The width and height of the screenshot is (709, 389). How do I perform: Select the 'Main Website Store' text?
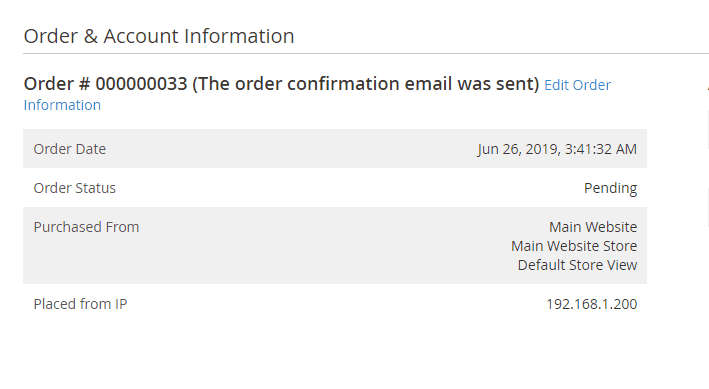pos(574,246)
